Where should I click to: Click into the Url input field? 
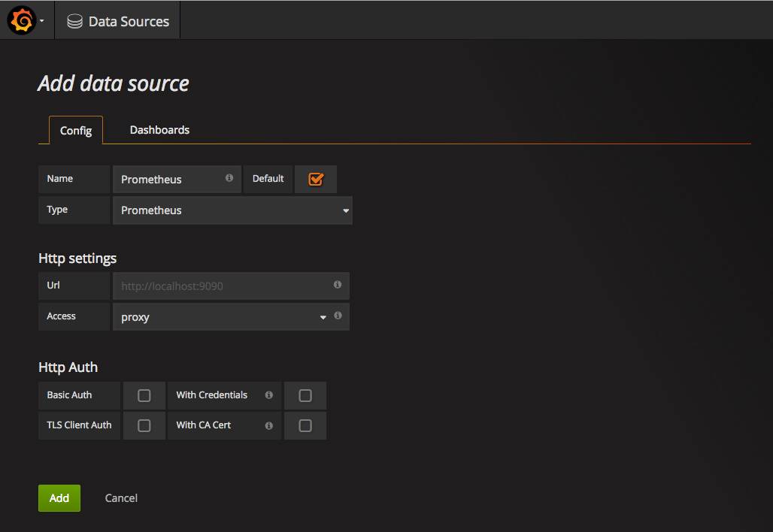click(222, 286)
